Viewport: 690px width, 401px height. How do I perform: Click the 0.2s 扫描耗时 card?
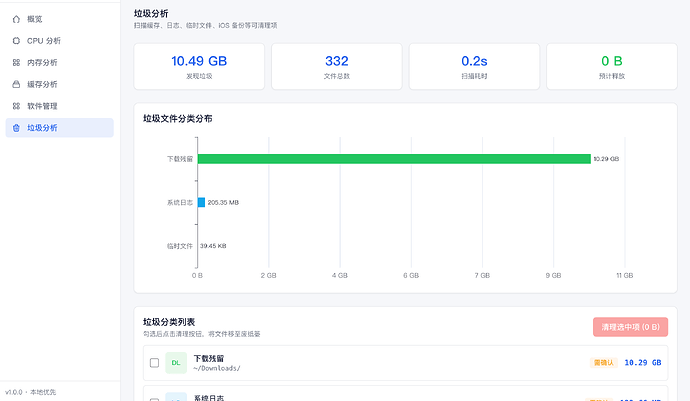[474, 66]
